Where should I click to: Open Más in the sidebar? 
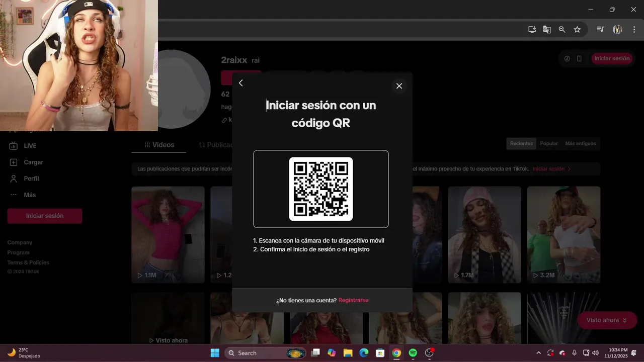point(30,195)
